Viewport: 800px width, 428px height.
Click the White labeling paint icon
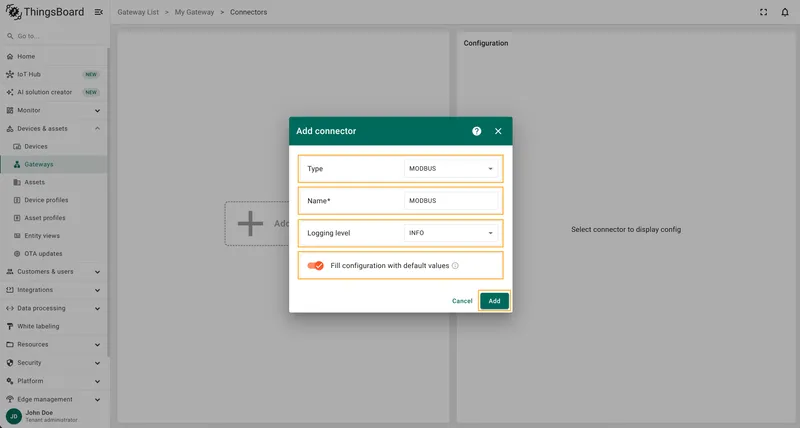pos(10,326)
